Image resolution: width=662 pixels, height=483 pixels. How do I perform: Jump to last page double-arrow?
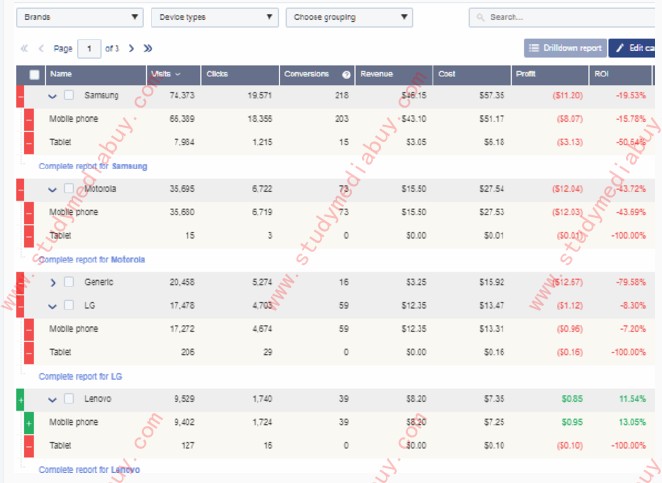148,49
